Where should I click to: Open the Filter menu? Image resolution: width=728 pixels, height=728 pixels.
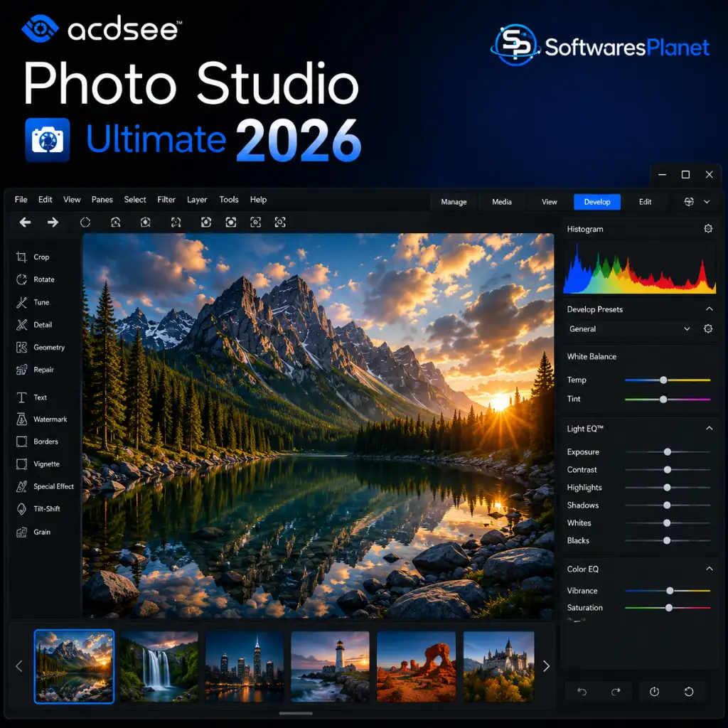point(166,200)
